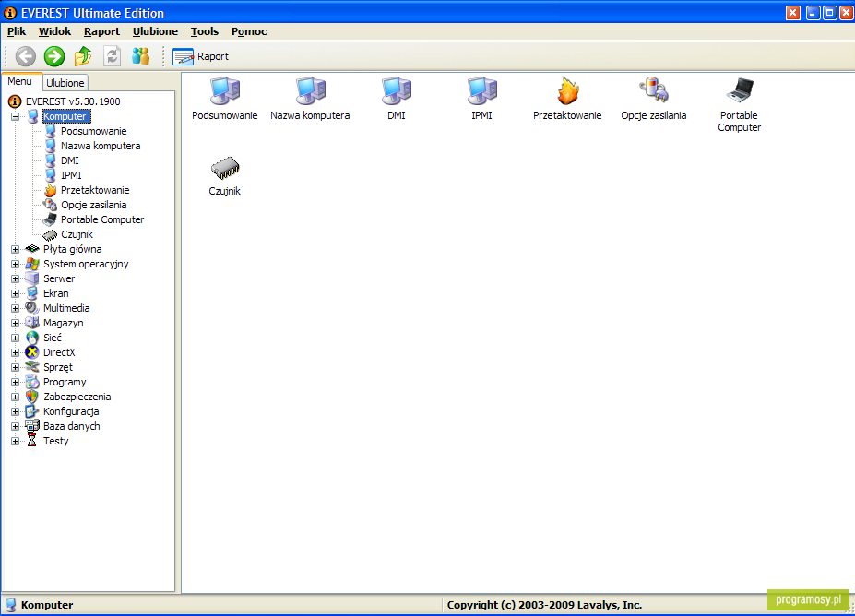Expand the Serwer tree node

point(16,278)
